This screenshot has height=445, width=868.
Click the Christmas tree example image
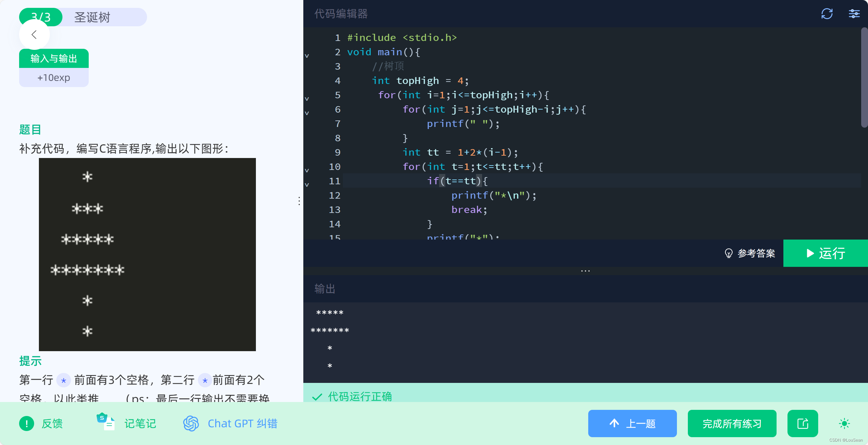(x=147, y=254)
